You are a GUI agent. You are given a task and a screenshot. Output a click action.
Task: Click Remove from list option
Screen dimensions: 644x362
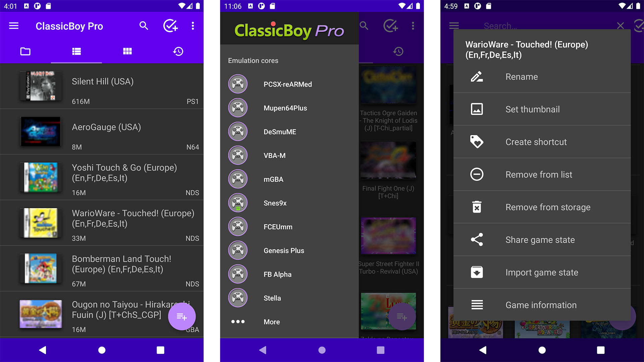pyautogui.click(x=539, y=174)
